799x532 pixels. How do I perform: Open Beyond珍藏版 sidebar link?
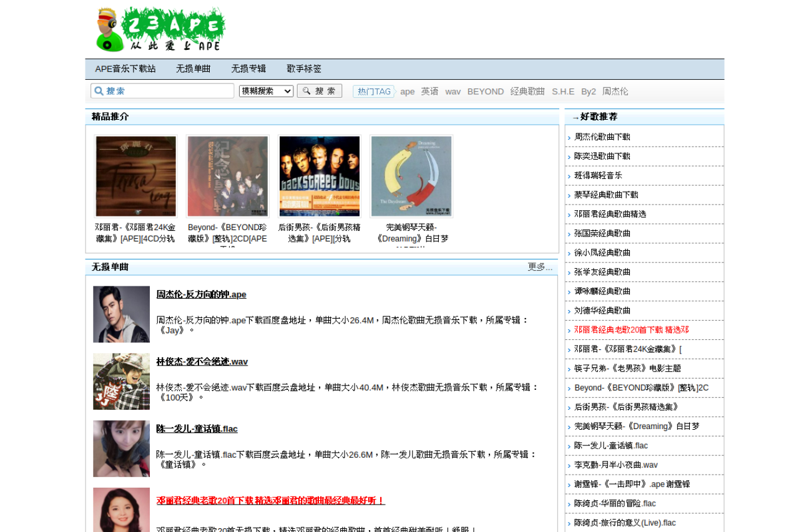(x=642, y=389)
